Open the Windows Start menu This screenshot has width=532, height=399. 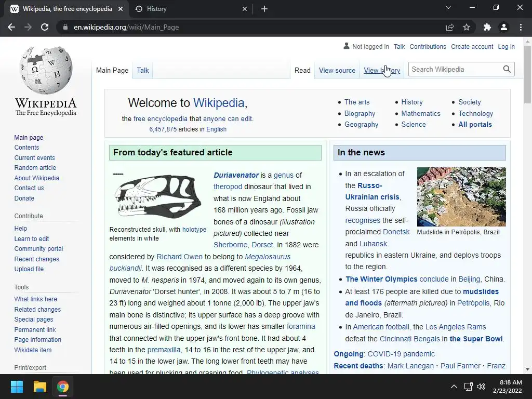coord(17,387)
